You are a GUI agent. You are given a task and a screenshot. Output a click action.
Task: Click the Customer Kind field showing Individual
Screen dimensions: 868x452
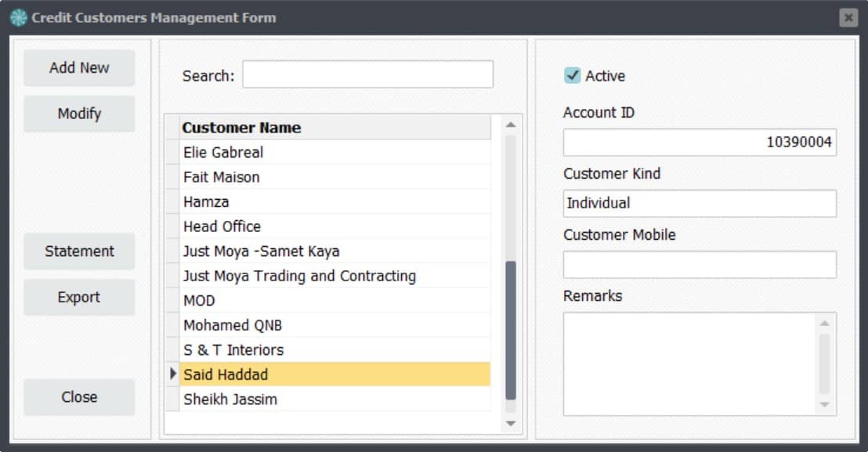click(x=700, y=203)
